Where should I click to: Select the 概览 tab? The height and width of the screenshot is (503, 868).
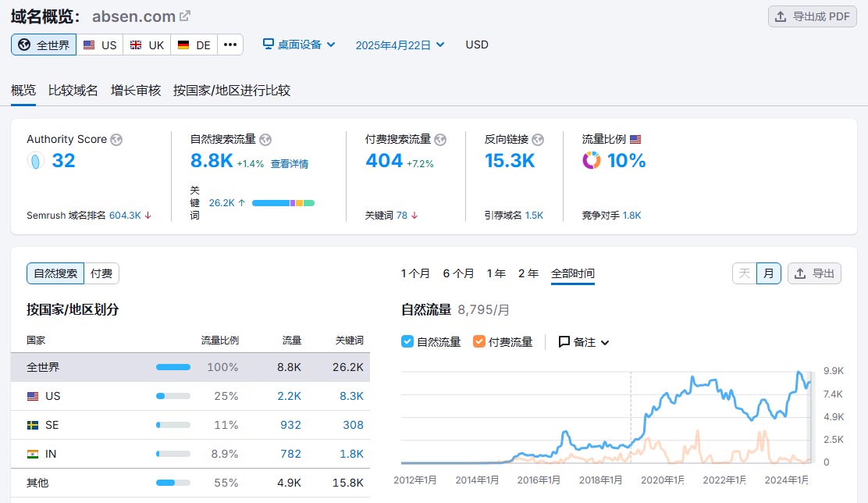(23, 91)
